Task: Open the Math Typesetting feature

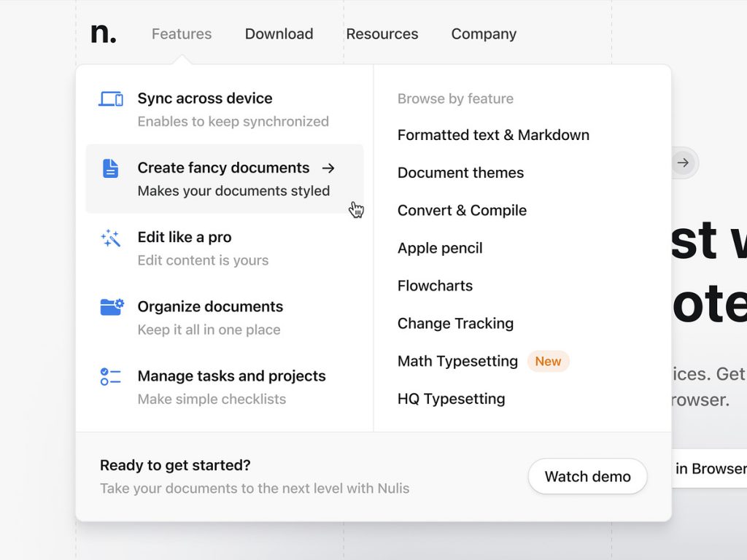Action: [457, 361]
